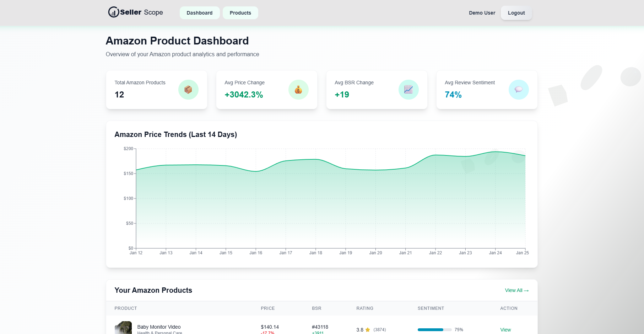
Task: Click the BSR chart icon
Action: coord(408,90)
